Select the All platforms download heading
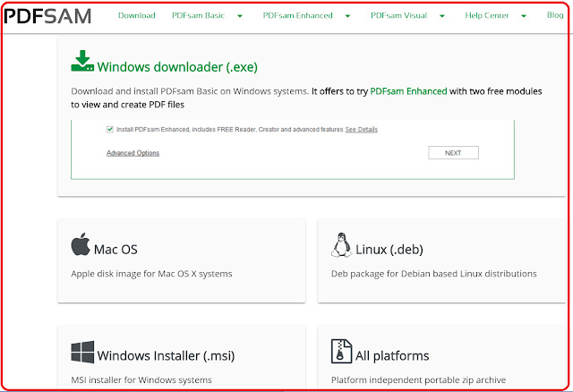This screenshot has height=392, width=573. (x=392, y=355)
